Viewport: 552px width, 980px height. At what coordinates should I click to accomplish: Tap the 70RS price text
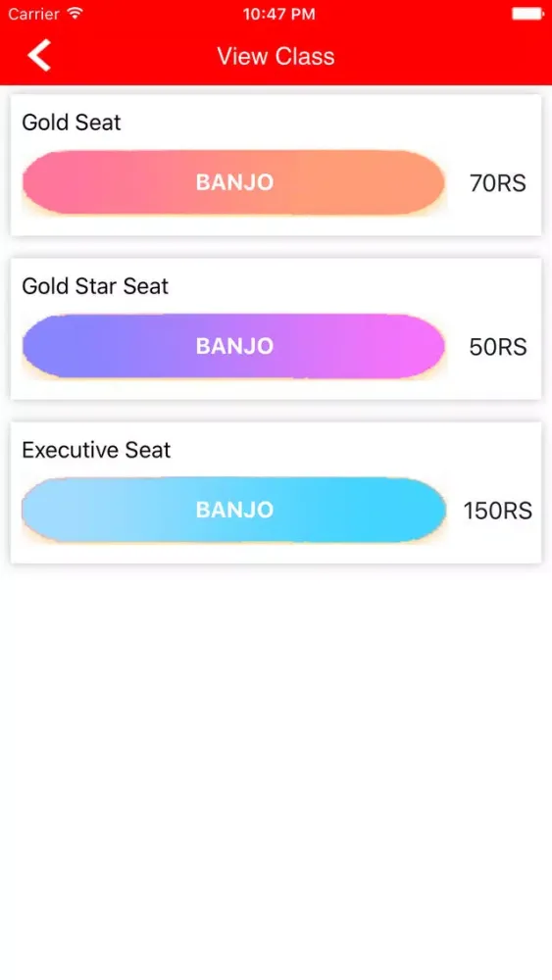click(x=498, y=183)
